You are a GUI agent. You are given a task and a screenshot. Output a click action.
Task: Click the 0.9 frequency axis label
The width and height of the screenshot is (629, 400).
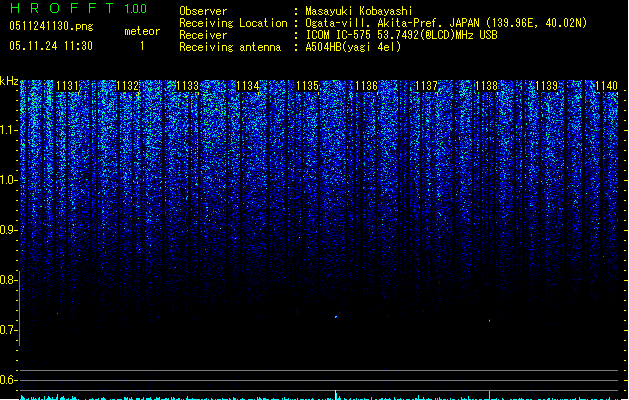[8, 230]
